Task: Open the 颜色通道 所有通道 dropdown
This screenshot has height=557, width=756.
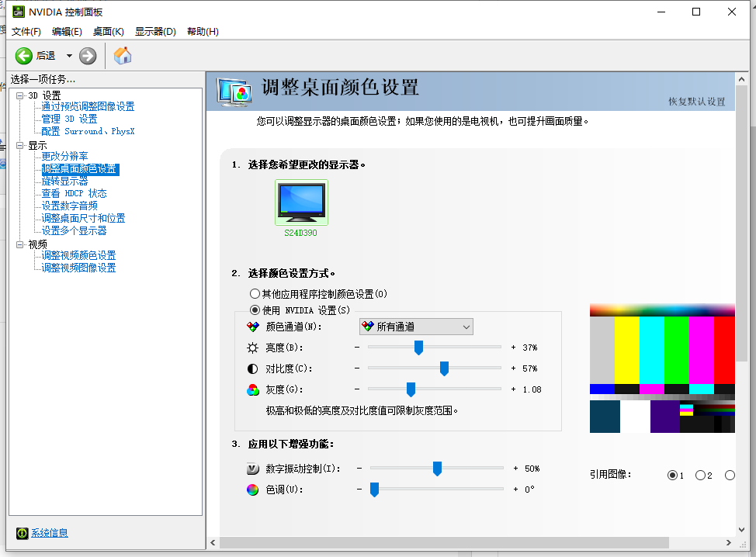Action: coord(416,327)
